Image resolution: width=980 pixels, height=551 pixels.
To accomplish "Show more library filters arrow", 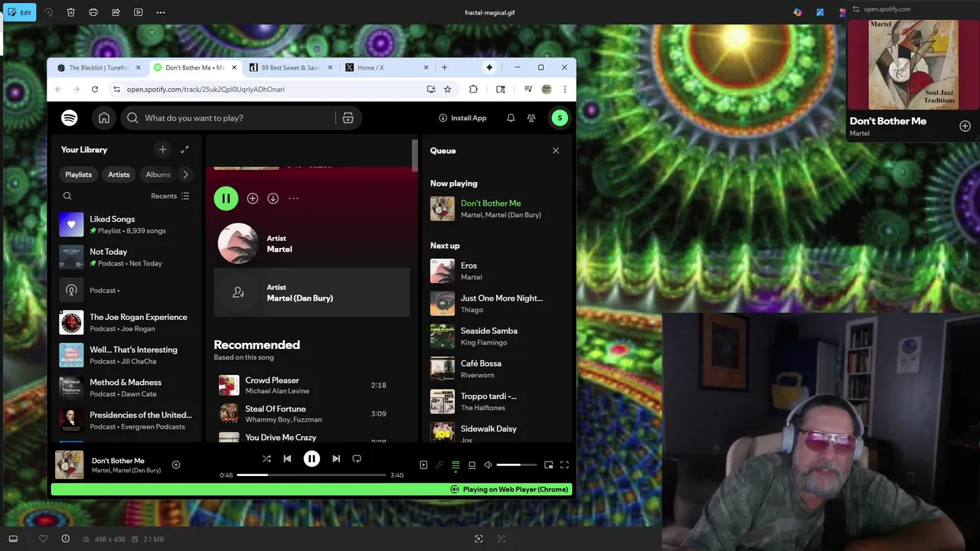I will click(x=185, y=174).
